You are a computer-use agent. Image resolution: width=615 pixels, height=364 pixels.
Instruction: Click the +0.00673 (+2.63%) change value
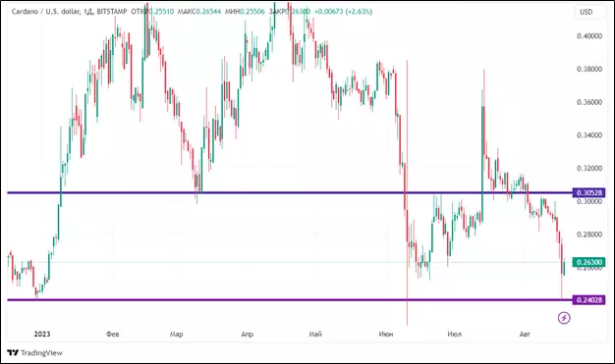click(x=343, y=12)
